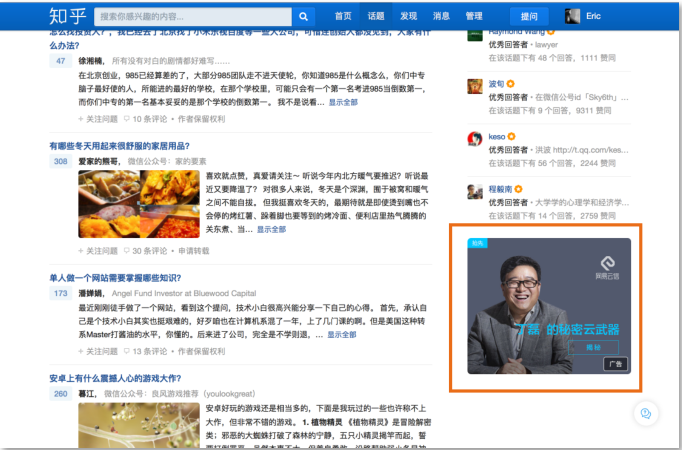This screenshot has height=450, width=682.
Task: Click the 广告 label on ad
Action: (x=615, y=364)
